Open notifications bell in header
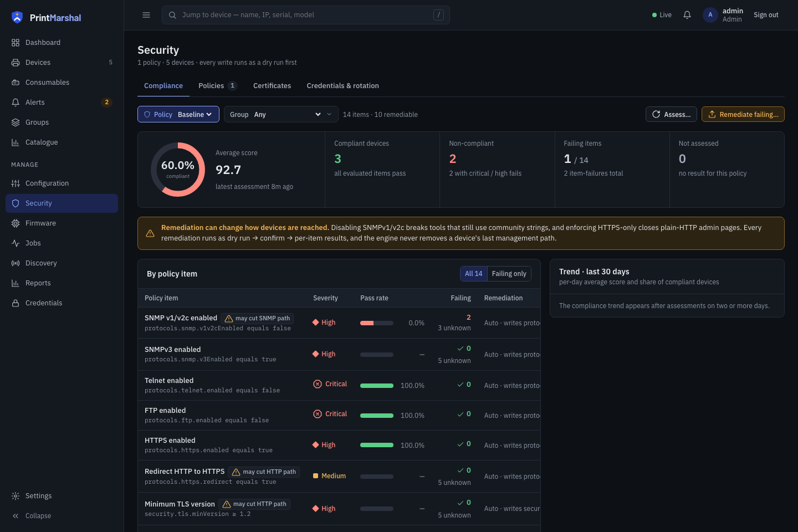 pos(687,15)
